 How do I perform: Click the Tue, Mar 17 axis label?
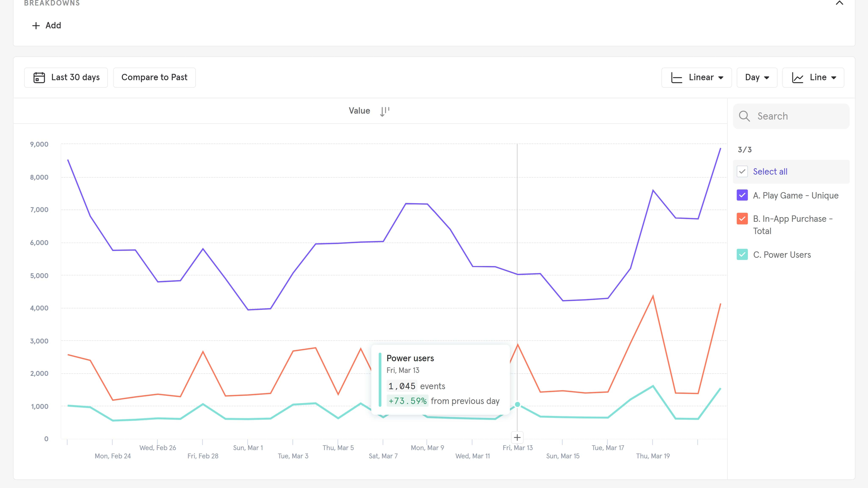click(x=608, y=448)
